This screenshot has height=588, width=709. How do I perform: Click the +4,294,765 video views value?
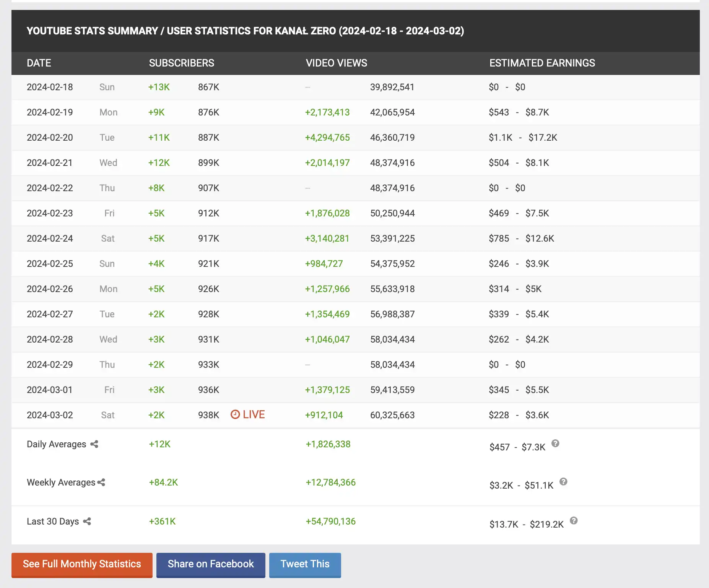coord(327,138)
